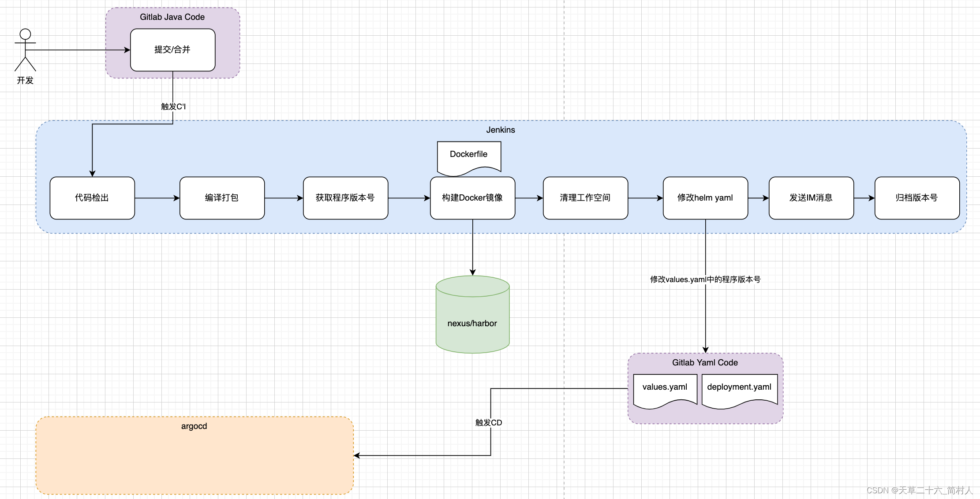Viewport: 980px width, 499px height.
Task: Select the argocd container title
Action: [x=194, y=426]
